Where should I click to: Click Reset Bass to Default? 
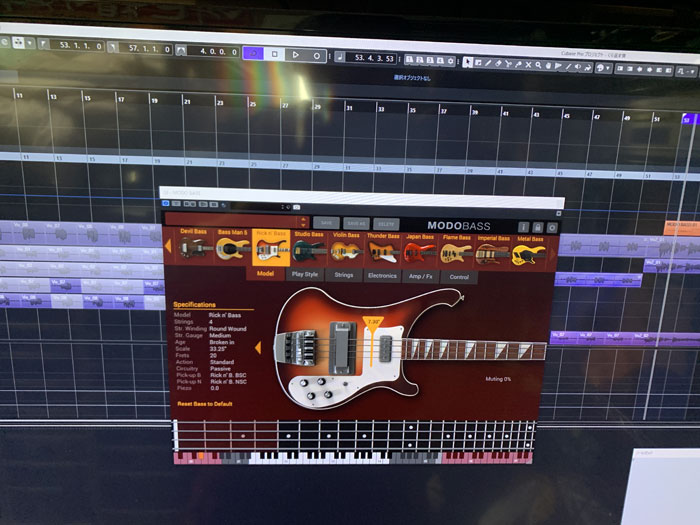tap(205, 404)
